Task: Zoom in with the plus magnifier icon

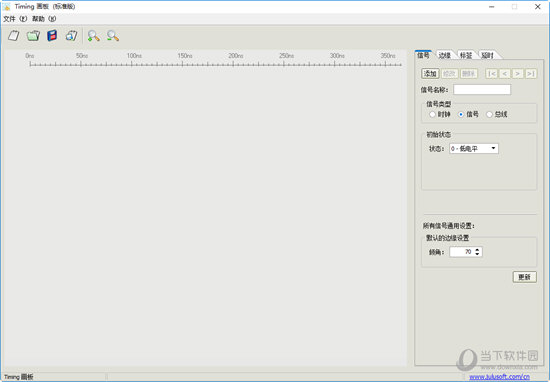Action: (x=93, y=36)
